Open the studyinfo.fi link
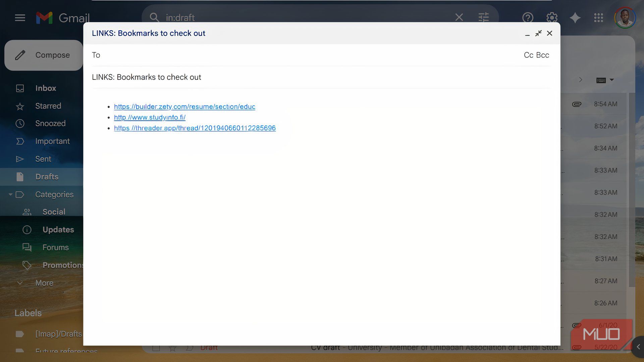 coord(150,117)
